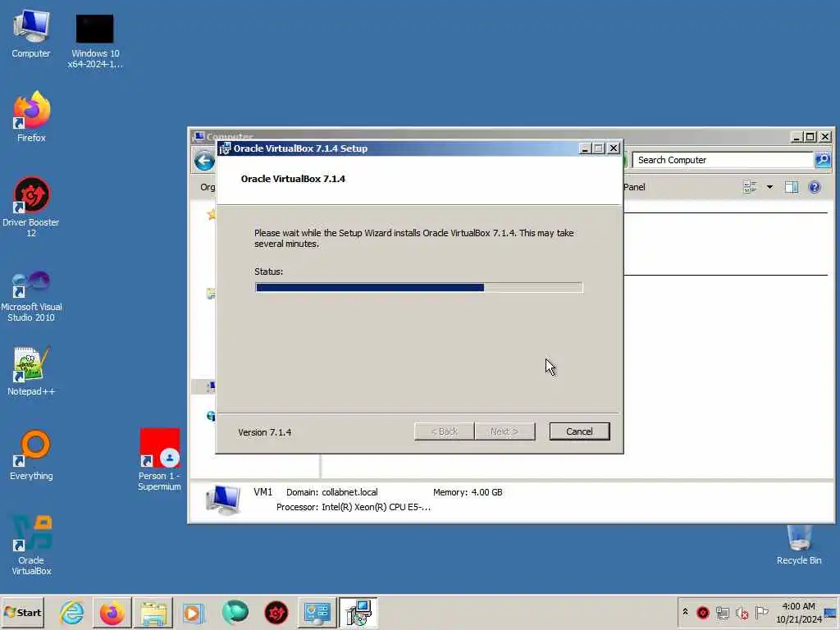
Task: Open the green globe browser taskbar icon
Action: click(x=235, y=613)
